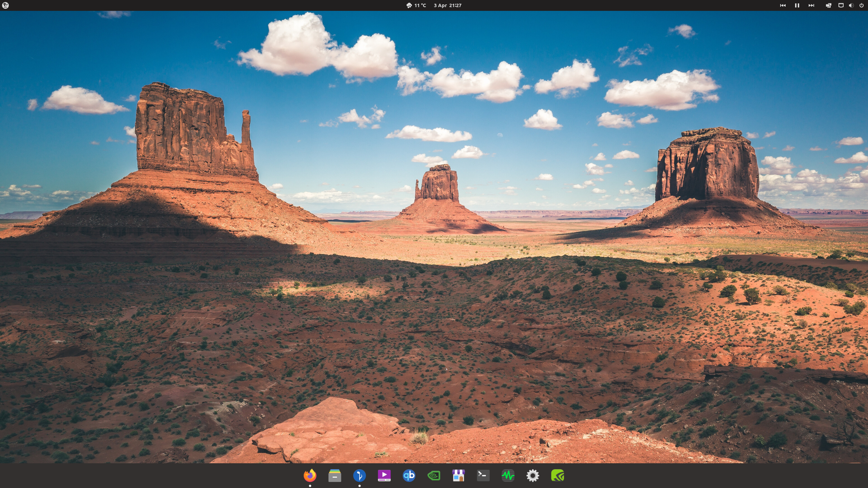Open the app store shop icon
Screen dimensions: 868x488
(458, 475)
